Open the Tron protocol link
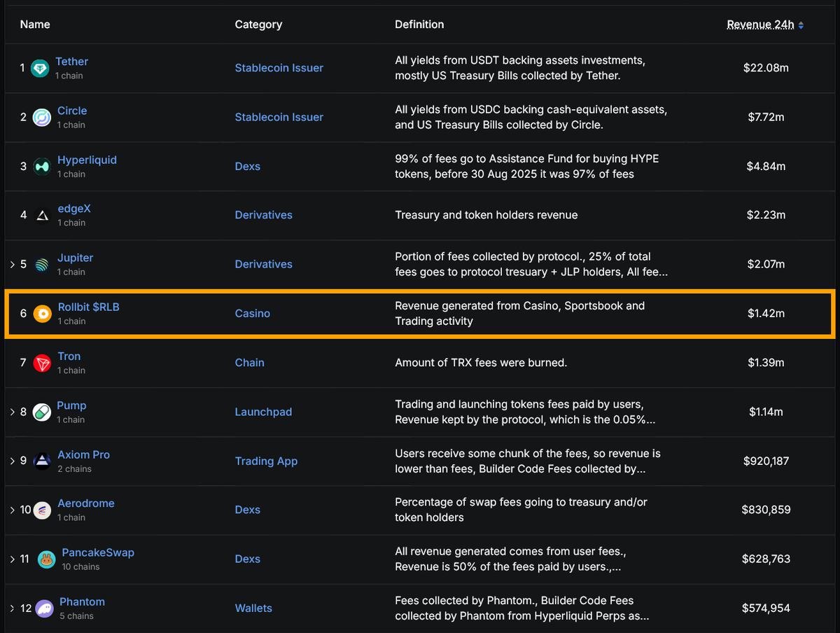This screenshot has height=633, width=840. pos(69,356)
